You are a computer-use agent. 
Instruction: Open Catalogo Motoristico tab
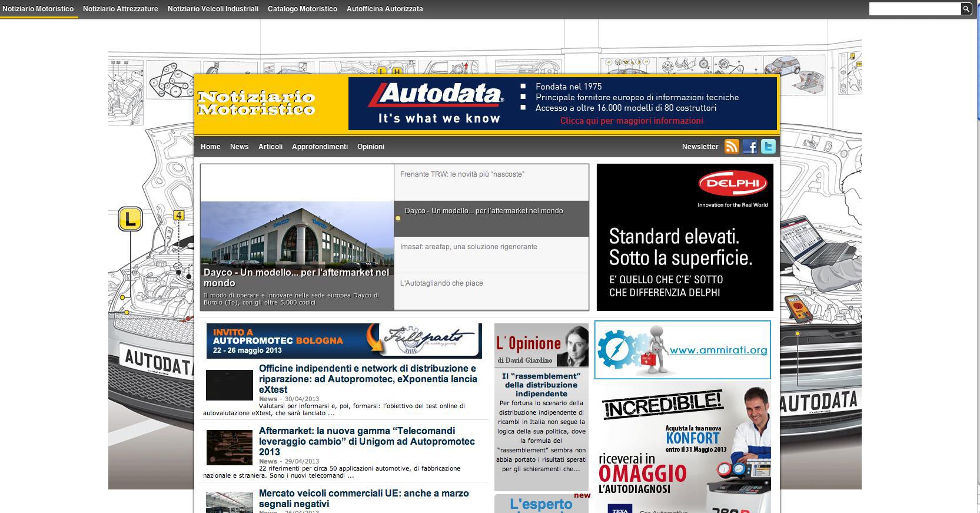click(303, 9)
